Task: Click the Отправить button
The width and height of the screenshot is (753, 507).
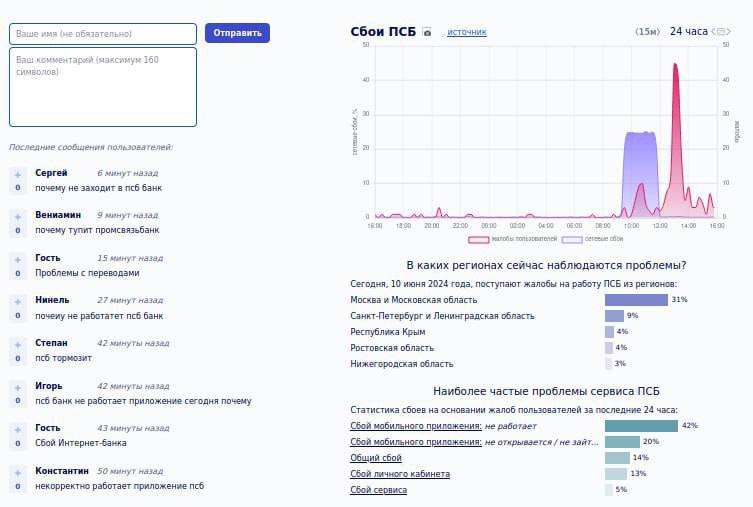Action: (237, 33)
